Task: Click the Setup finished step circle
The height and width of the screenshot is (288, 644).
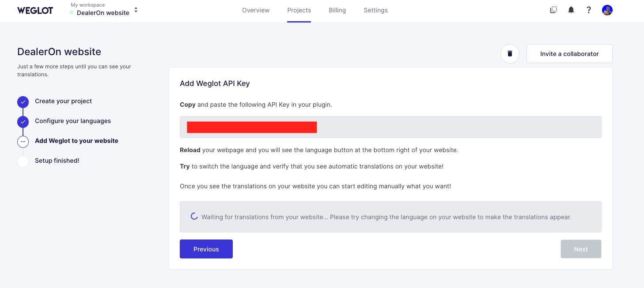Action: click(x=23, y=161)
